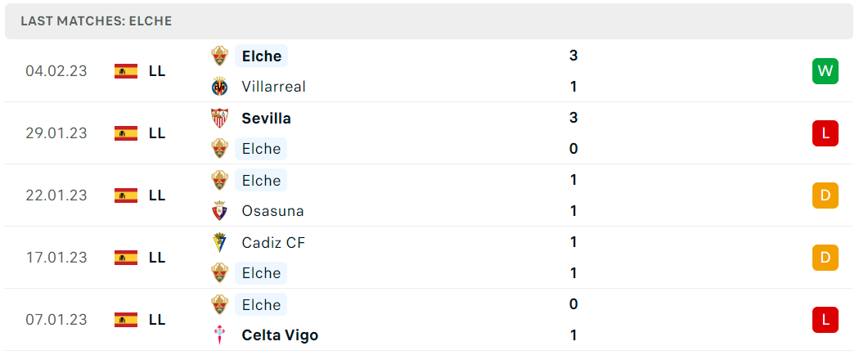The height and width of the screenshot is (355, 868).
Task: Open the Sevilla team link
Action: [x=266, y=118]
